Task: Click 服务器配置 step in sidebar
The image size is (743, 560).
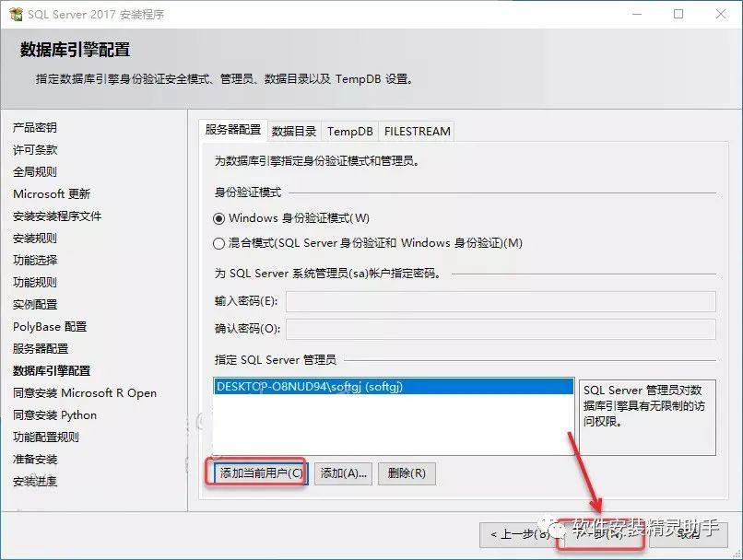Action: pos(41,349)
